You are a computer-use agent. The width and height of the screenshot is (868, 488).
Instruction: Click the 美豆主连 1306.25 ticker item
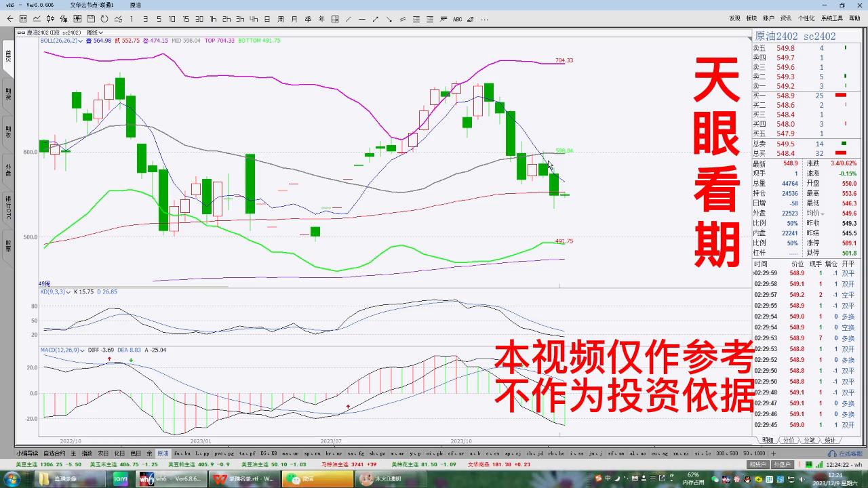[48, 464]
